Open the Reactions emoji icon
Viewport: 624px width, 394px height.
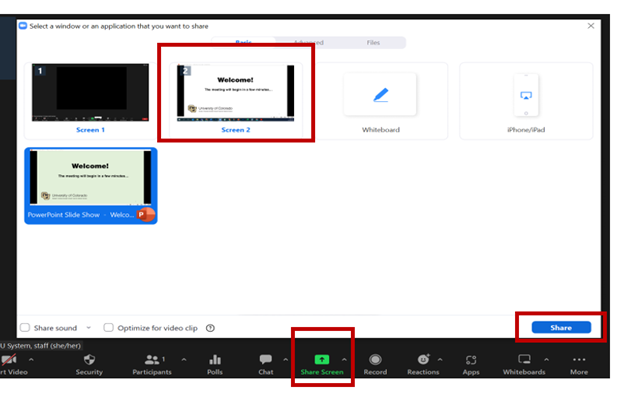click(x=423, y=359)
